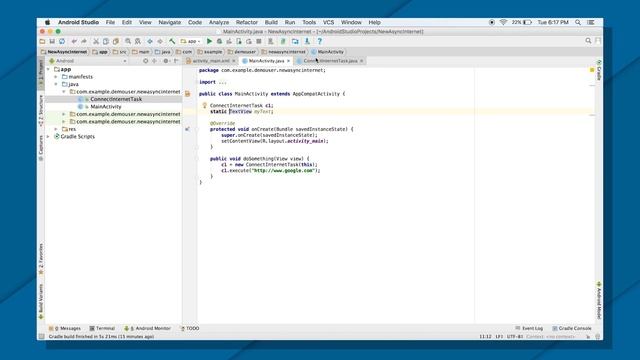Open the Apple menu
Screen dimensions: 640x360
click(x=47, y=22)
